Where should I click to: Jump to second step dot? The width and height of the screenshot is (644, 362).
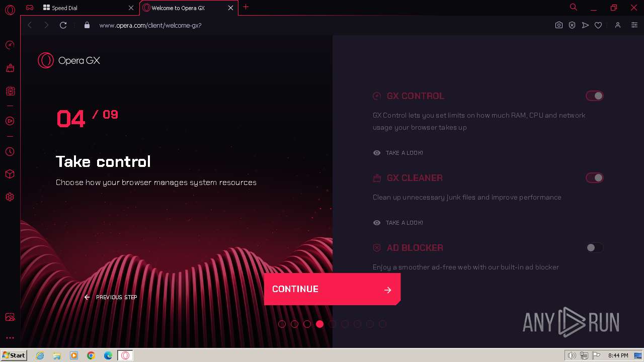[x=294, y=324]
